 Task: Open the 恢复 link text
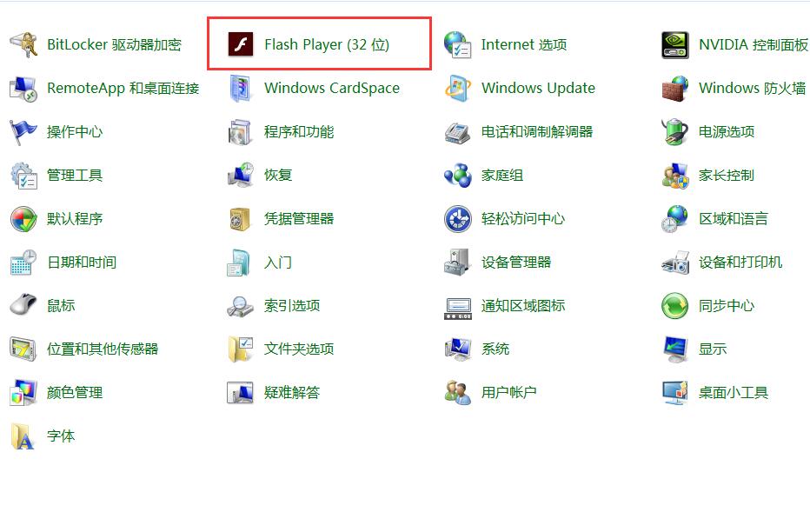coord(278,175)
